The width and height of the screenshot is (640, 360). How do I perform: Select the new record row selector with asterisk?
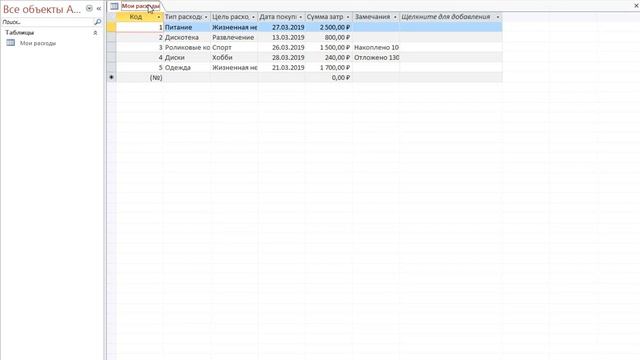coord(111,77)
